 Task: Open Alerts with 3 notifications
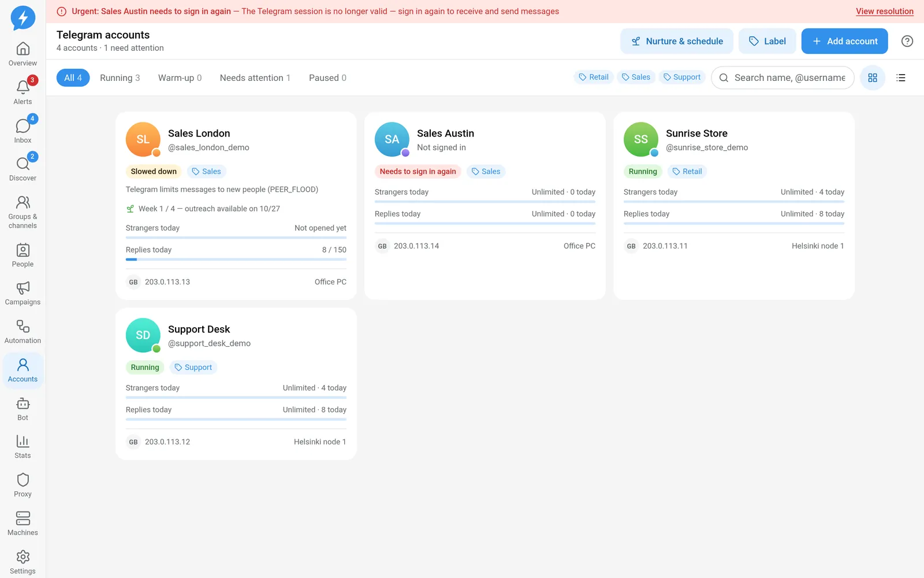[x=23, y=93]
